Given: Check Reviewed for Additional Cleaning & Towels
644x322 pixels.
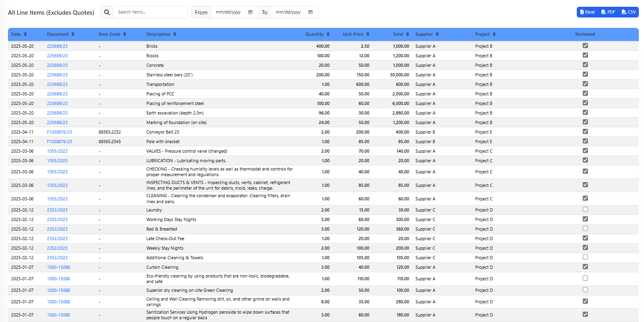Looking at the screenshot, I should click(585, 257).
